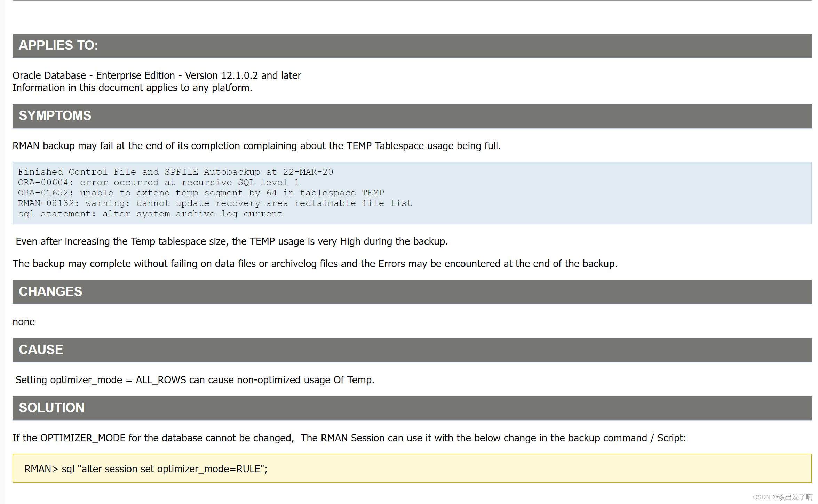
Task: Click the 'Setting optimizer_mode = ALL_ROWS' sentence
Action: pyautogui.click(x=195, y=380)
